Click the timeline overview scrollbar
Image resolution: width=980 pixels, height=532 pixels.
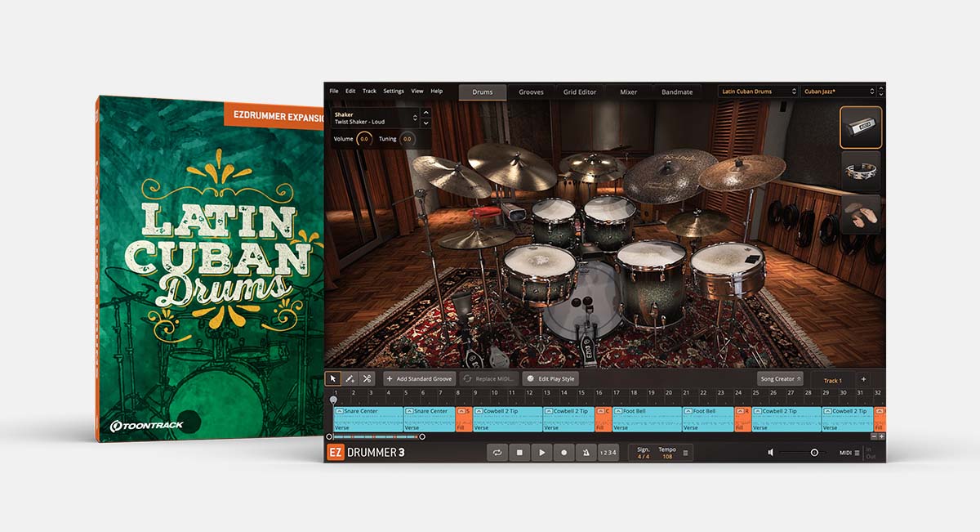tap(376, 436)
